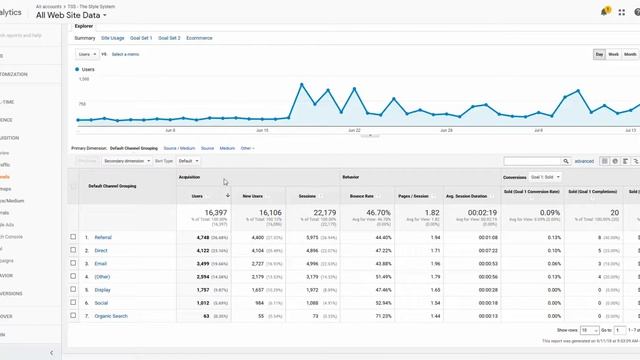
Task: Sort table by New Users column
Action: point(253,196)
